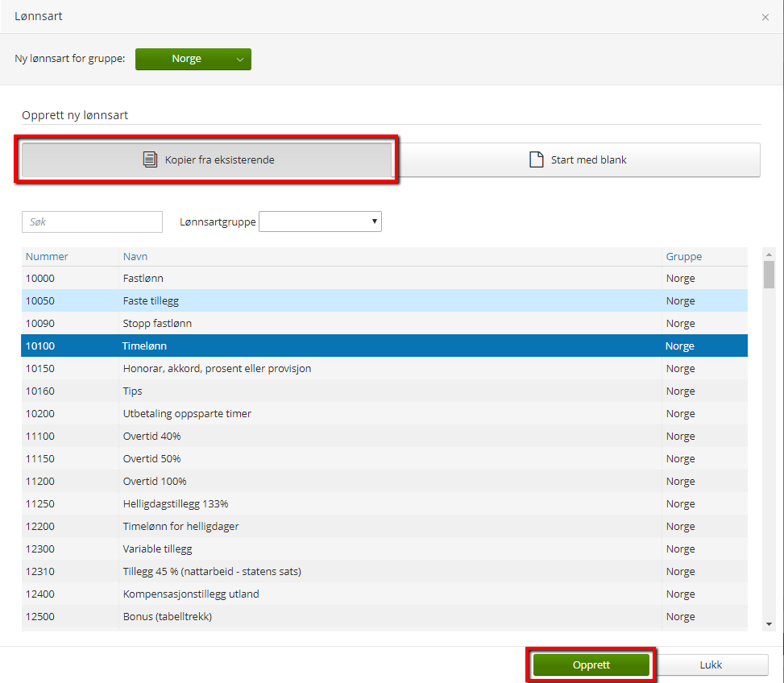Image resolution: width=784 pixels, height=683 pixels.
Task: Select the Tips wage type
Action: [x=384, y=391]
